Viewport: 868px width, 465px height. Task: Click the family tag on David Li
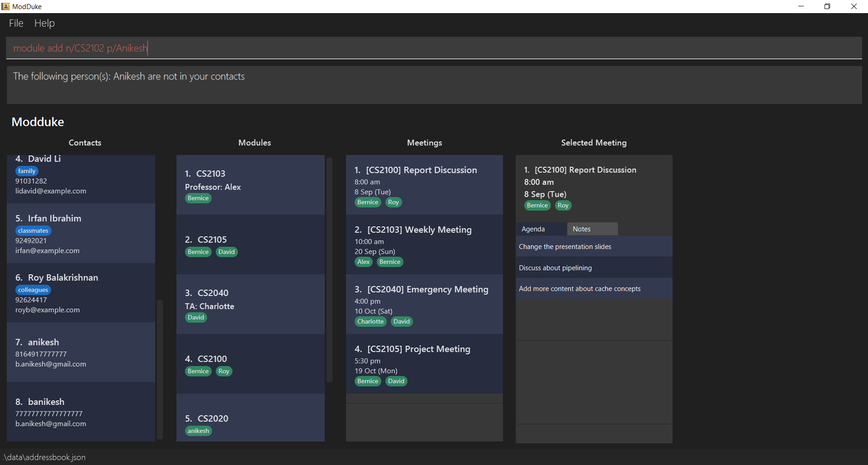click(x=27, y=171)
